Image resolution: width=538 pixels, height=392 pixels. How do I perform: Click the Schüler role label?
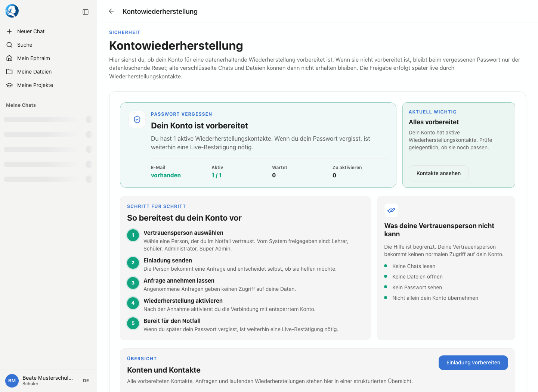[x=30, y=384]
